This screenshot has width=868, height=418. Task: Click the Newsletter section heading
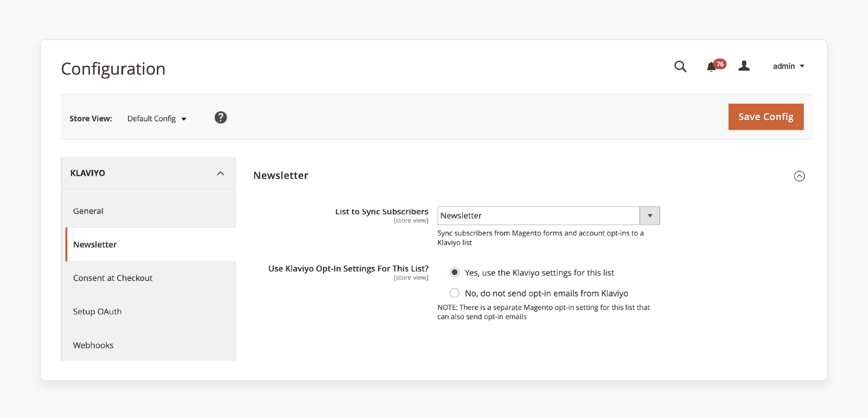(x=281, y=175)
